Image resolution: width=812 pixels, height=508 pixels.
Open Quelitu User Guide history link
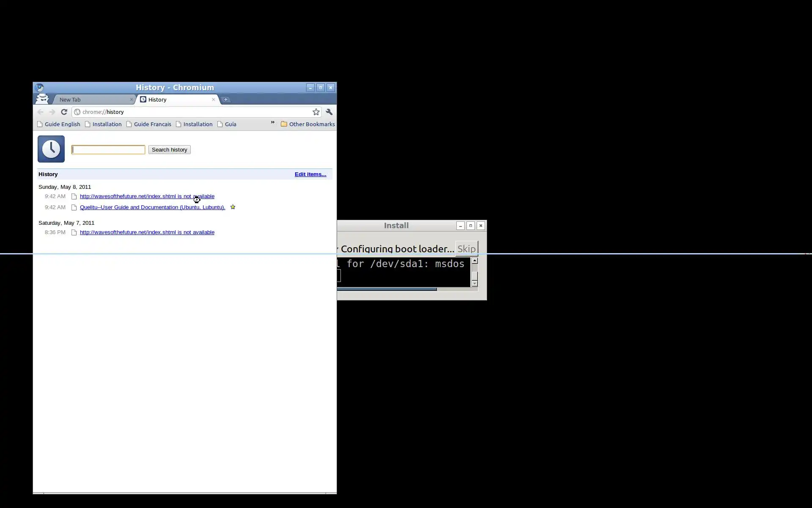152,207
